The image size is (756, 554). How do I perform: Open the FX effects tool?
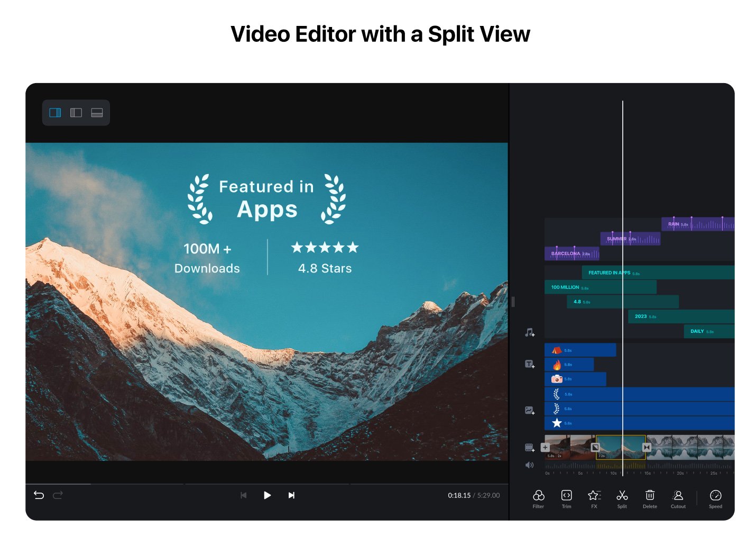tap(594, 496)
